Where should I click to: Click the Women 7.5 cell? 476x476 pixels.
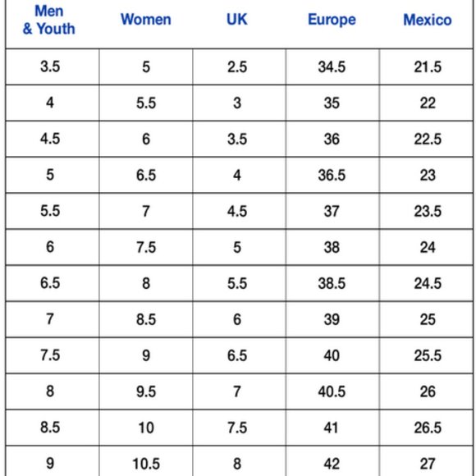(146, 247)
